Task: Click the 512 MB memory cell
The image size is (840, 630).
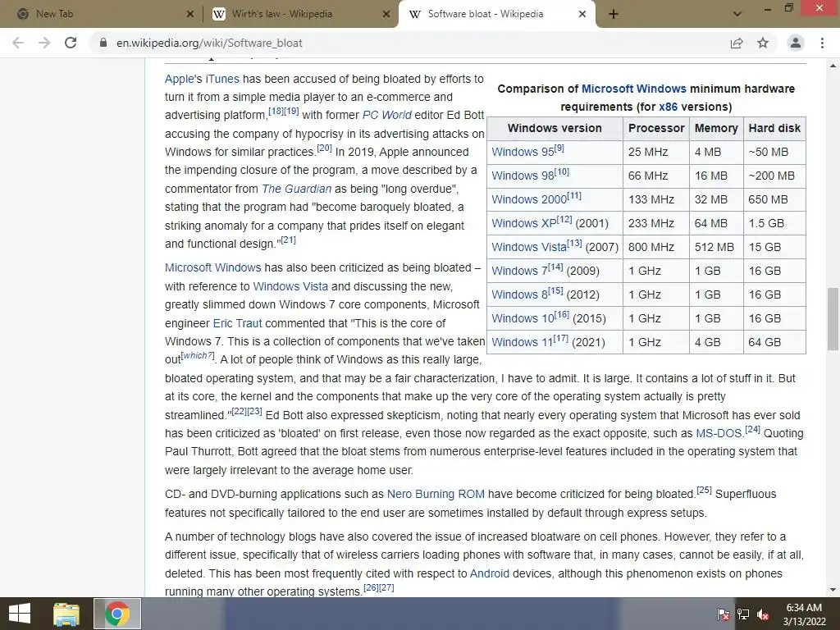Action: 714,247
